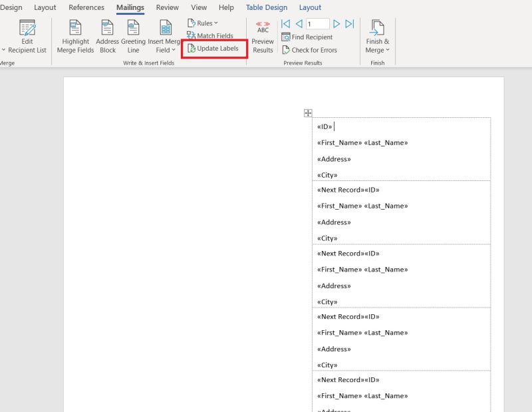Switch to the Review tab

pos(167,8)
